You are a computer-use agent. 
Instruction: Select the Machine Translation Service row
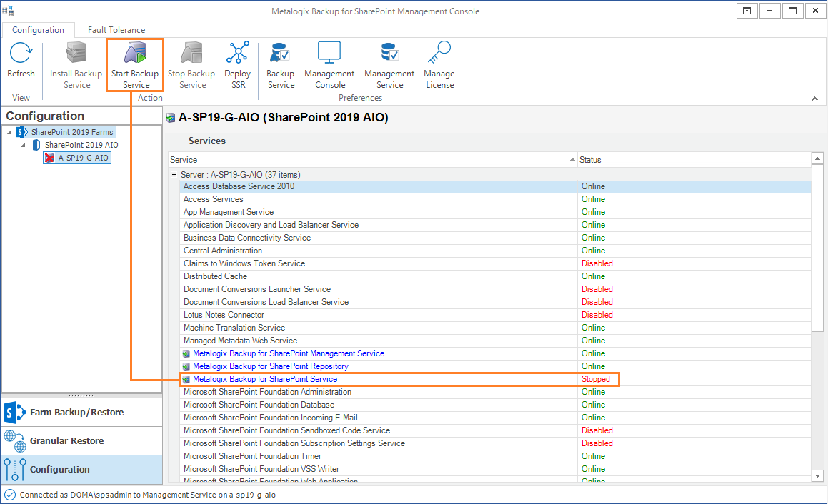tap(495, 328)
